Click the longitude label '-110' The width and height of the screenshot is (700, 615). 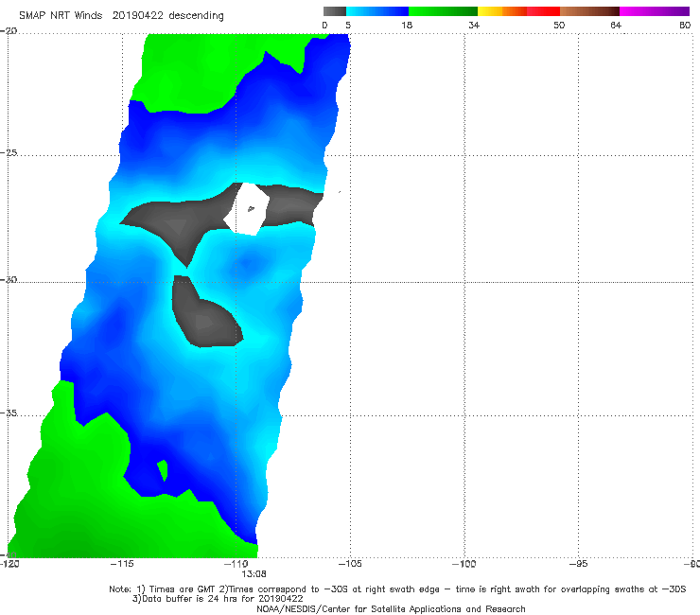pos(236,564)
